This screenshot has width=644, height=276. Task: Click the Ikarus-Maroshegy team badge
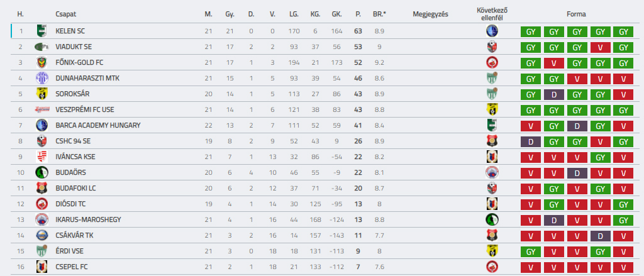tap(42, 219)
